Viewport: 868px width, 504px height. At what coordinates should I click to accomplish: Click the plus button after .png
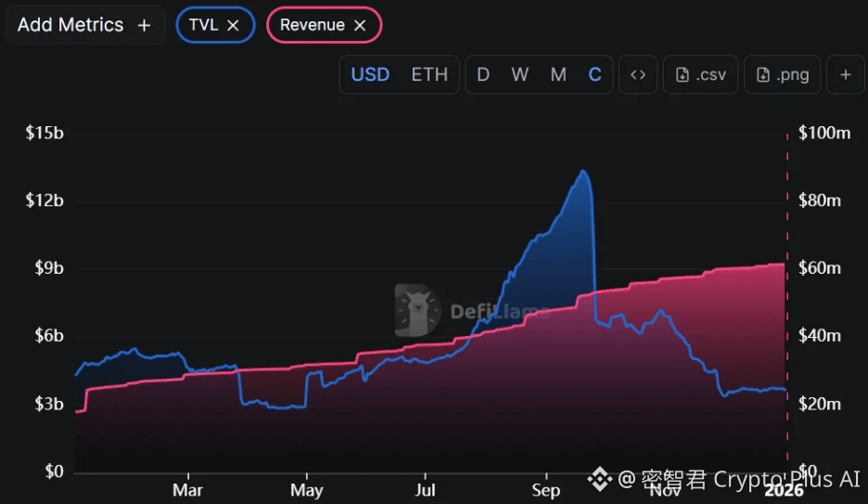point(846,75)
